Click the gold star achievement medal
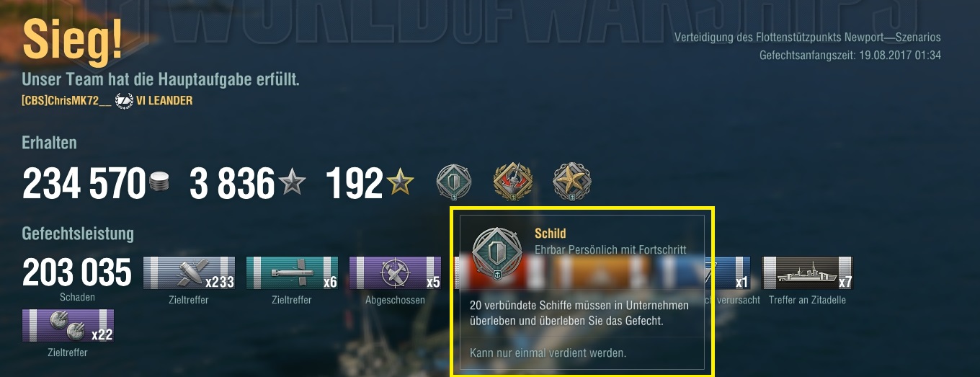The width and height of the screenshot is (980, 377). [x=571, y=182]
